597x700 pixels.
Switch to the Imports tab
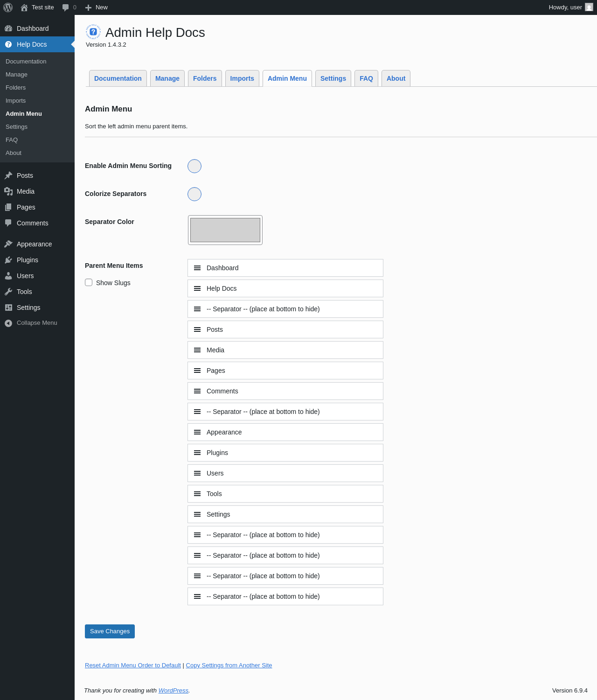(x=242, y=78)
